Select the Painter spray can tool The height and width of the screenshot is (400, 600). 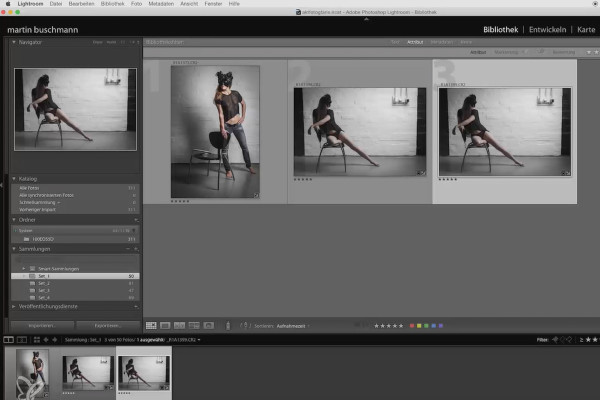(228, 325)
